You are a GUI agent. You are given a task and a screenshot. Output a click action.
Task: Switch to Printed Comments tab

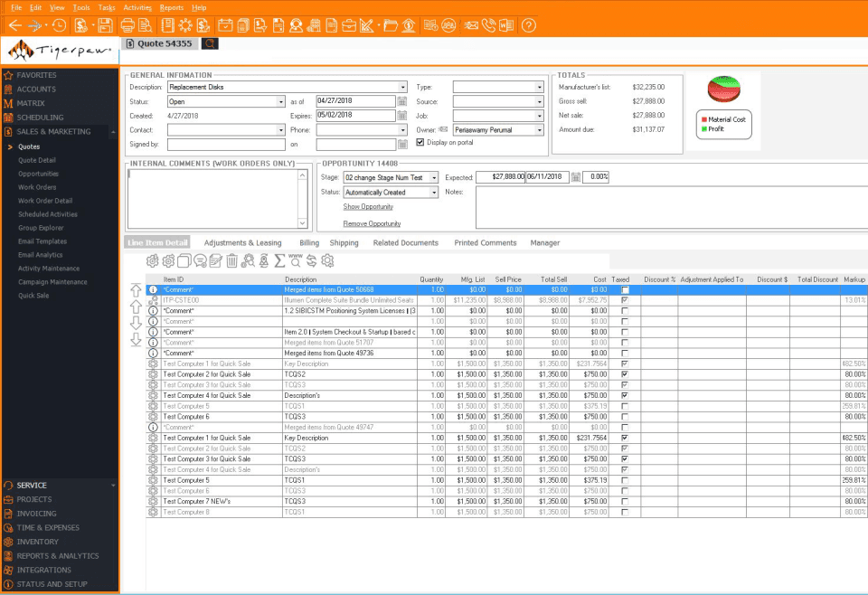tap(485, 243)
